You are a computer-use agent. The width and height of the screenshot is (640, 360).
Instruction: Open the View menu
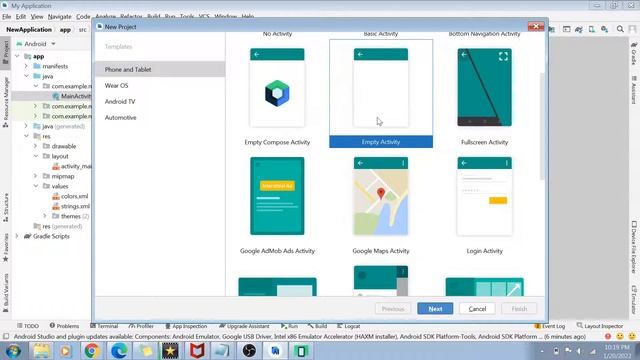pyautogui.click(x=37, y=17)
